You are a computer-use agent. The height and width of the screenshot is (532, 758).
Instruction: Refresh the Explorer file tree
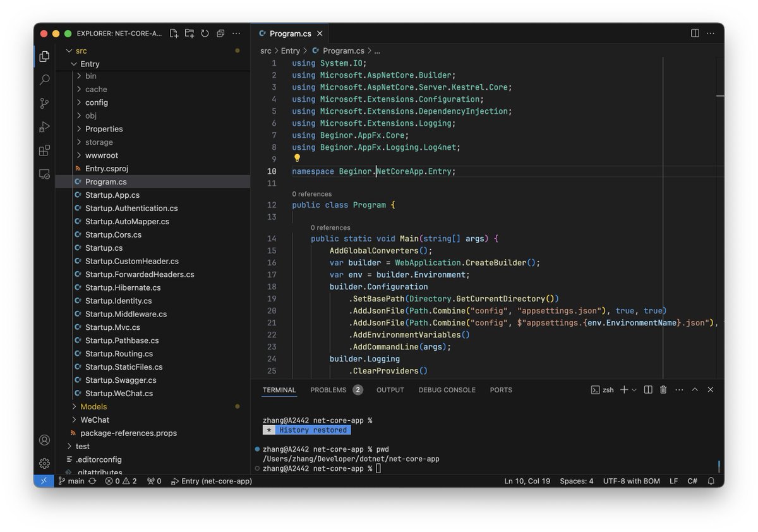coord(205,33)
